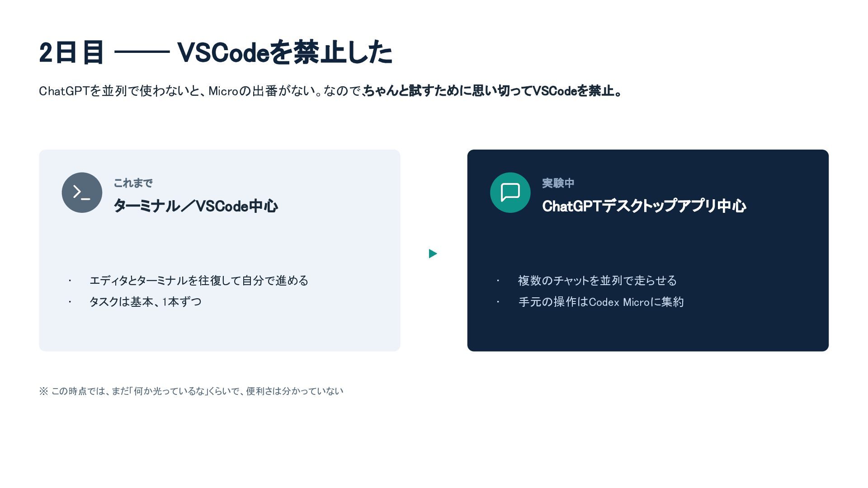Click heading 'ターミナル／VSCode中心'
868x488 pixels.
(196, 206)
